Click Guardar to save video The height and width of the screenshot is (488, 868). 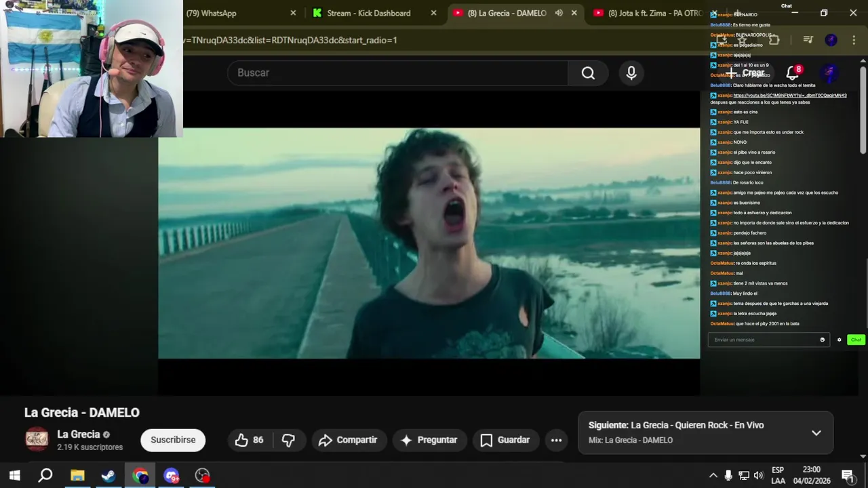pos(506,440)
